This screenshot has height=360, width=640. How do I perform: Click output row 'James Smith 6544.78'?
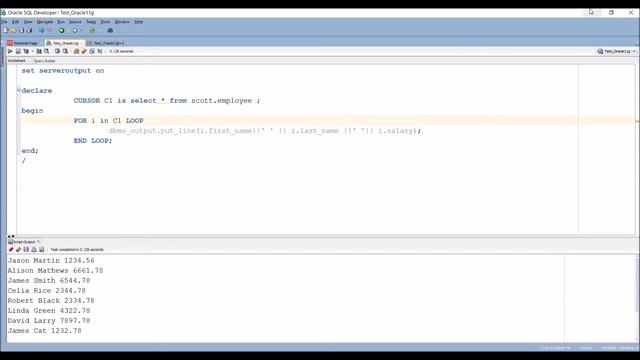[49, 280]
